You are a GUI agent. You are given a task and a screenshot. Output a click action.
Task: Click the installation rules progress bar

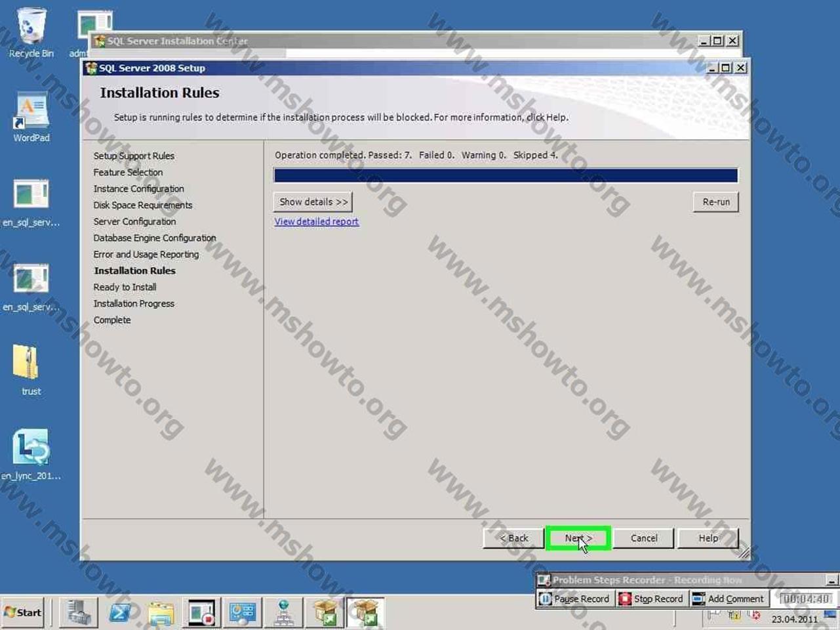click(x=506, y=175)
